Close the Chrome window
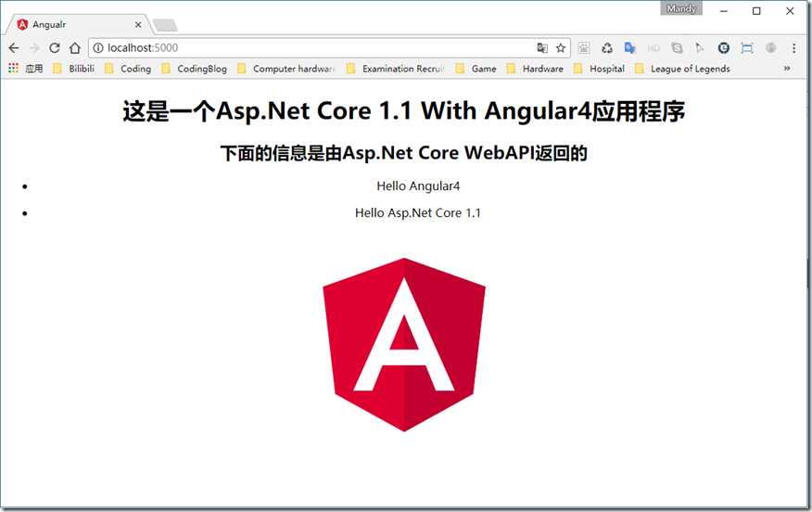The image size is (812, 512). click(x=790, y=11)
